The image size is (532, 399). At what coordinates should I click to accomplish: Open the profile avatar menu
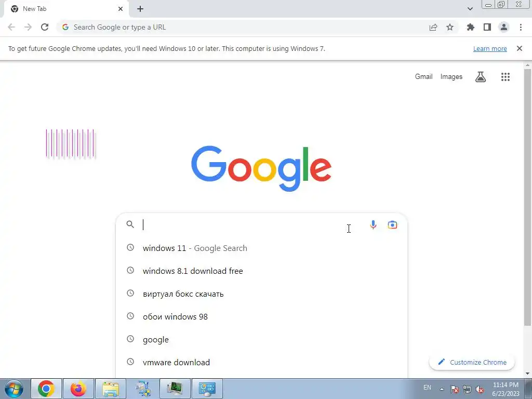point(504,27)
